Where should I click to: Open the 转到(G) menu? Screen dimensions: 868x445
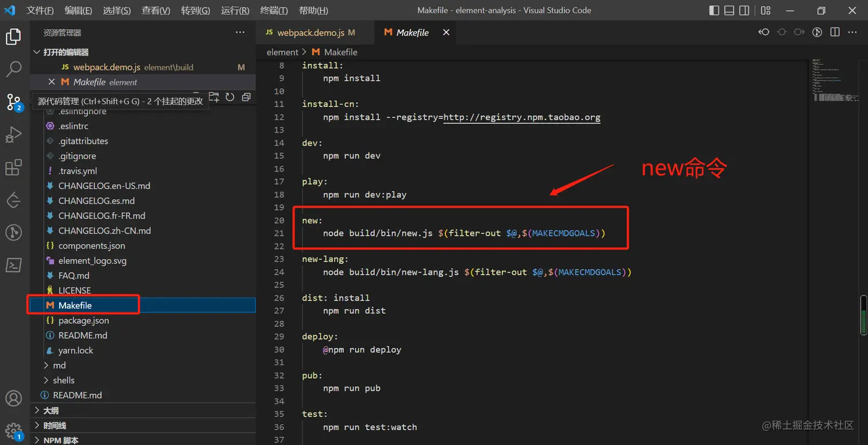[x=195, y=10]
